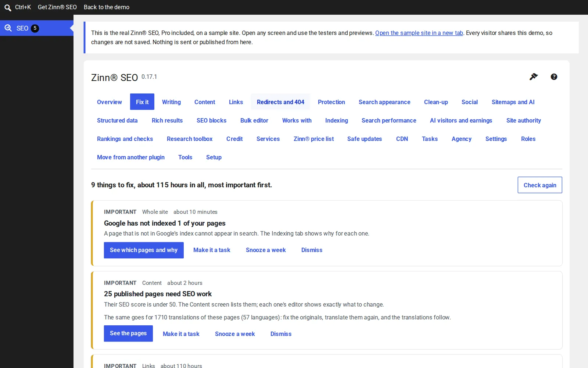The width and height of the screenshot is (588, 368).
Task: Click the version number 0.17.1
Action: click(149, 77)
